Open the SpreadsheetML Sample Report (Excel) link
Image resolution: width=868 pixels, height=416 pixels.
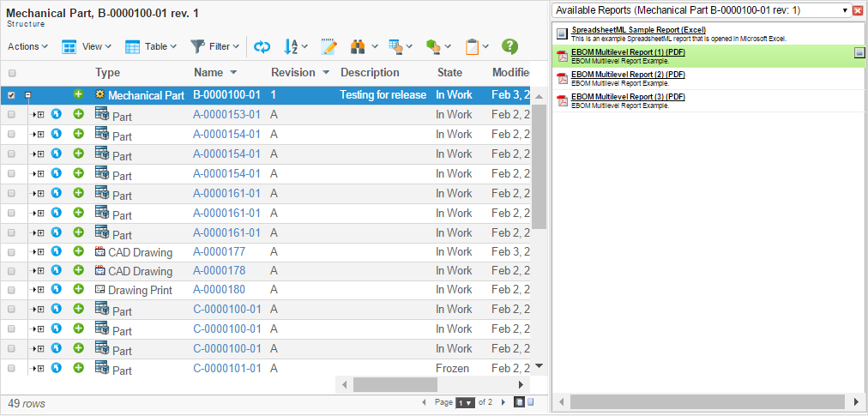tap(638, 30)
